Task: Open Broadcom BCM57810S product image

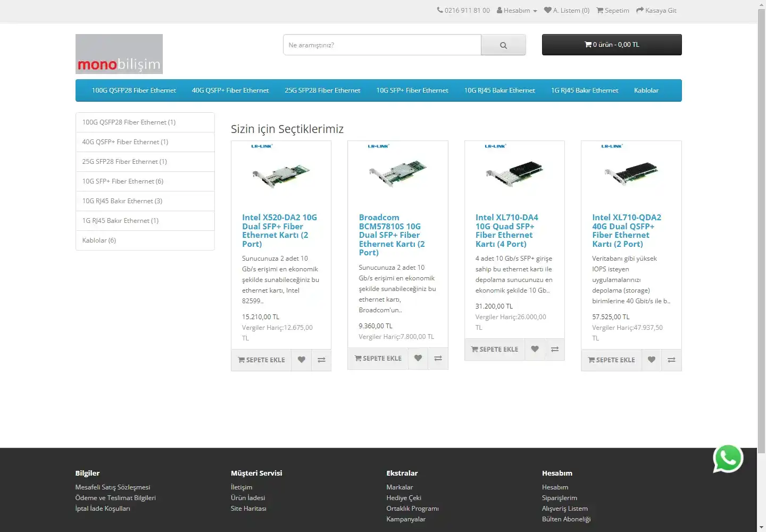Action: coord(398,174)
